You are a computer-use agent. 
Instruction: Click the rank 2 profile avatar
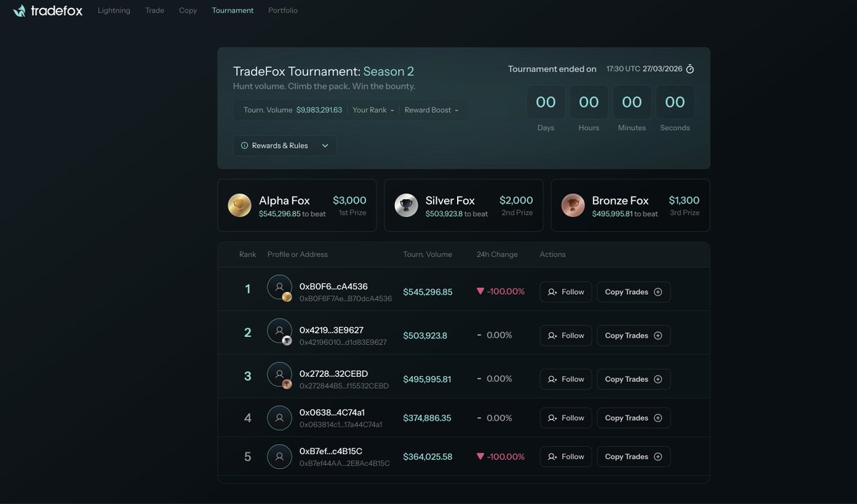click(279, 331)
